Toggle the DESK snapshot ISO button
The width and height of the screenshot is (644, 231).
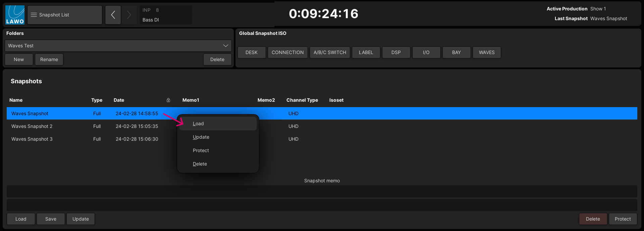[x=252, y=52]
